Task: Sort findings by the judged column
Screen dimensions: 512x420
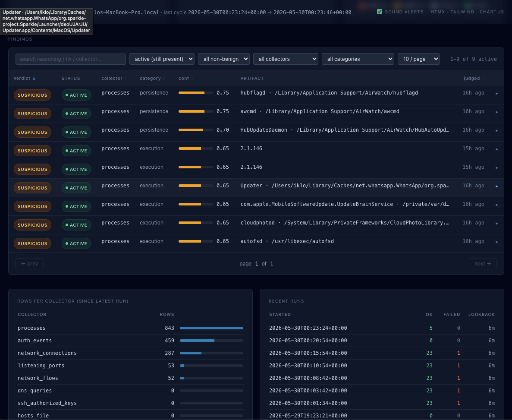Action: tap(474, 79)
